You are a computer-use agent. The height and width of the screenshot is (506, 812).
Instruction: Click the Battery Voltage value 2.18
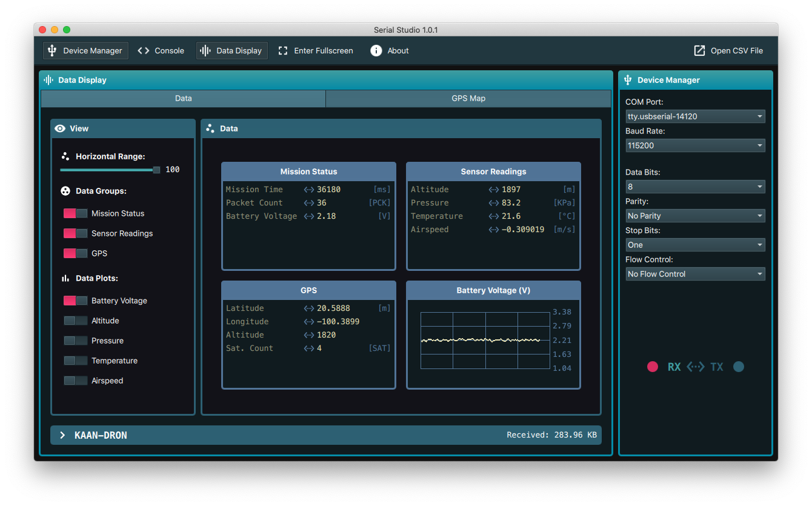tap(326, 216)
